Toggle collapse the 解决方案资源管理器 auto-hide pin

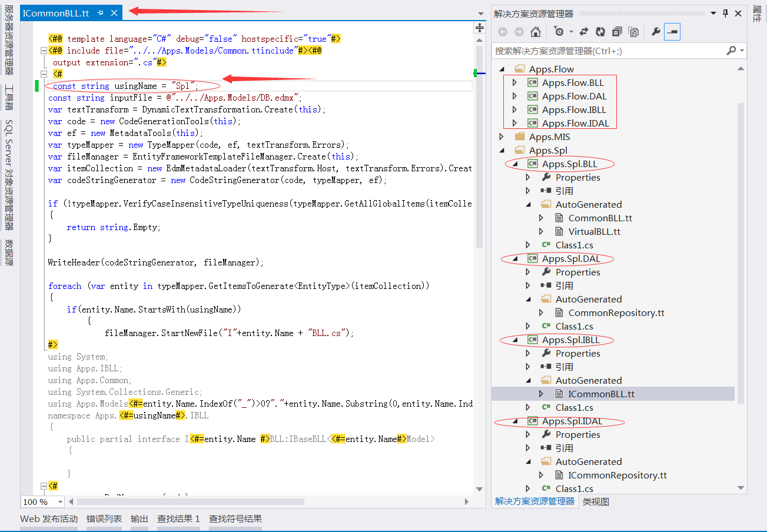(x=726, y=12)
